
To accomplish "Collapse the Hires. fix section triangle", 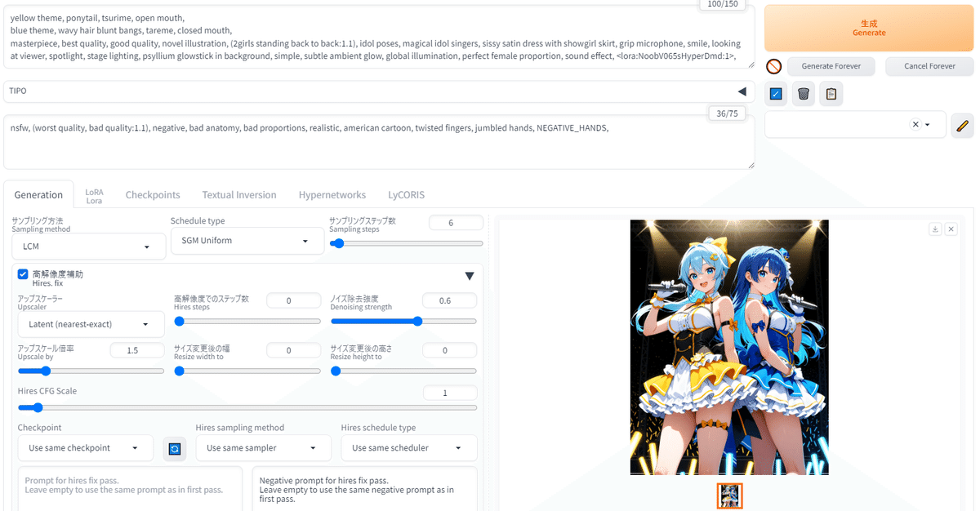I will (x=470, y=276).
